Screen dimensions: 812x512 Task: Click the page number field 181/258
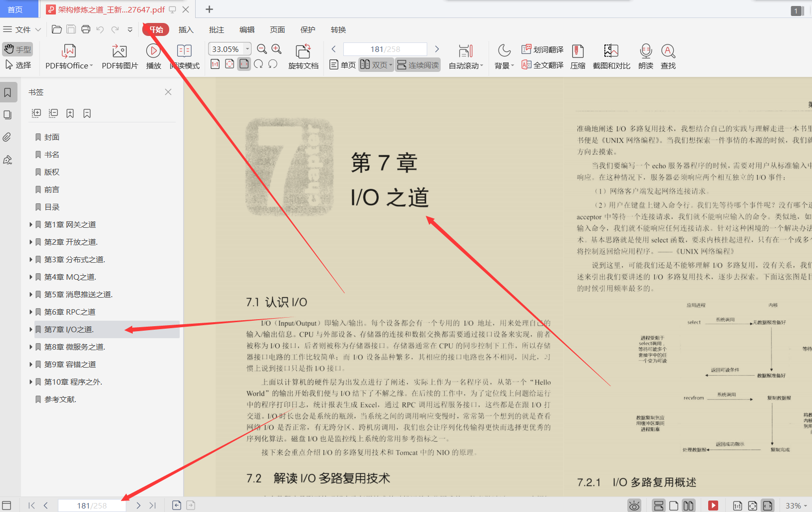coord(385,49)
